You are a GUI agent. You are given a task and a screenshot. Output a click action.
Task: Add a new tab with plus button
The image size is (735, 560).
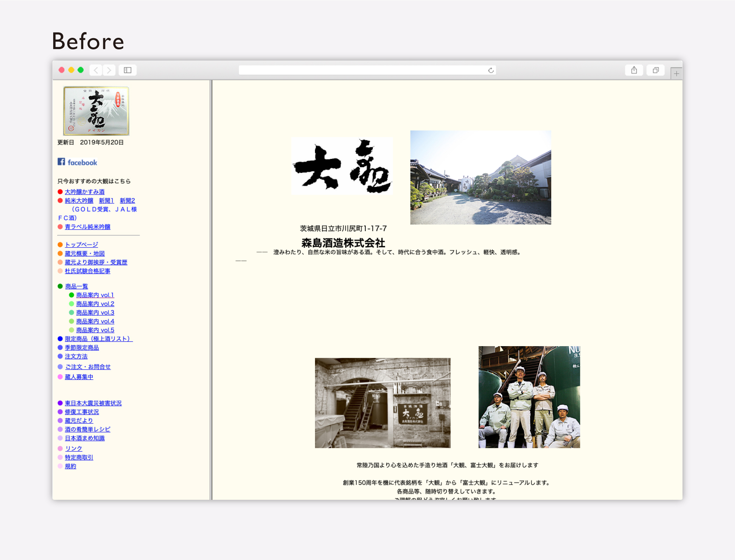coord(676,73)
